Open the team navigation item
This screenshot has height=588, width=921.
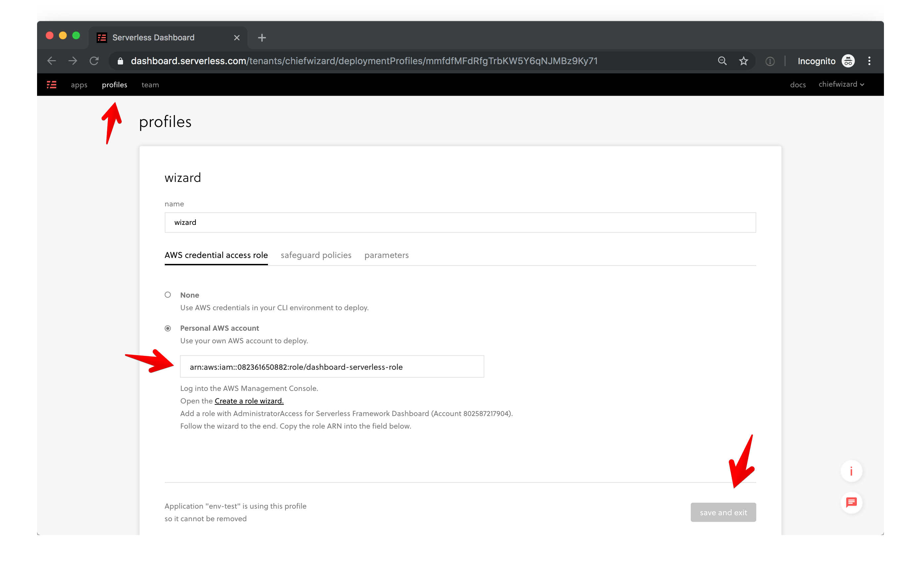point(150,85)
